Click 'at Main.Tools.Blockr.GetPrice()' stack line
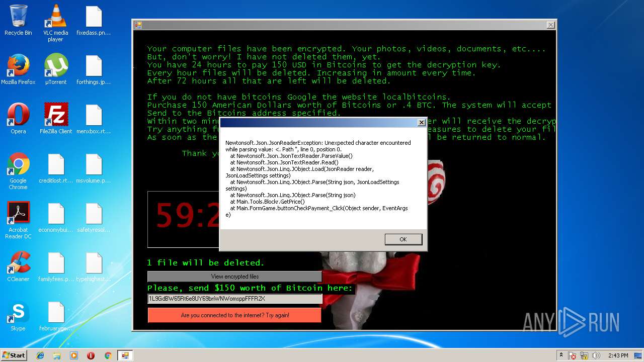Image resolution: width=644 pixels, height=362 pixels. tap(267, 202)
